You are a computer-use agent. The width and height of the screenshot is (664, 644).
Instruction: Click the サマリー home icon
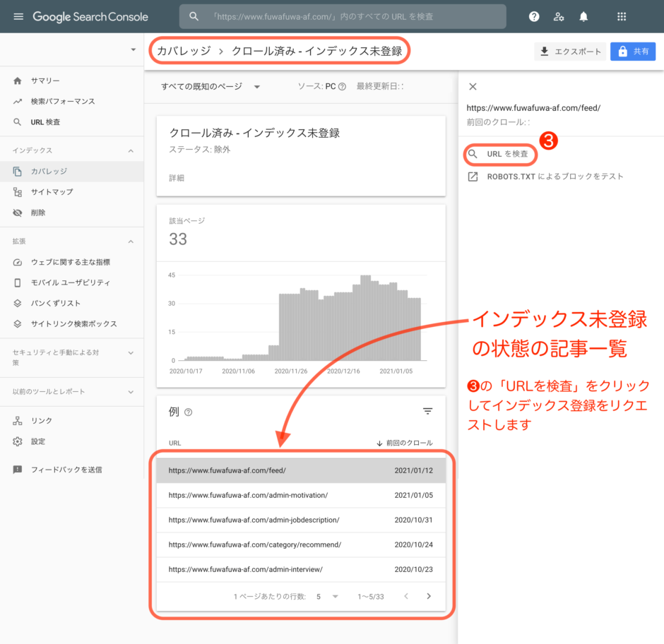[x=18, y=80]
